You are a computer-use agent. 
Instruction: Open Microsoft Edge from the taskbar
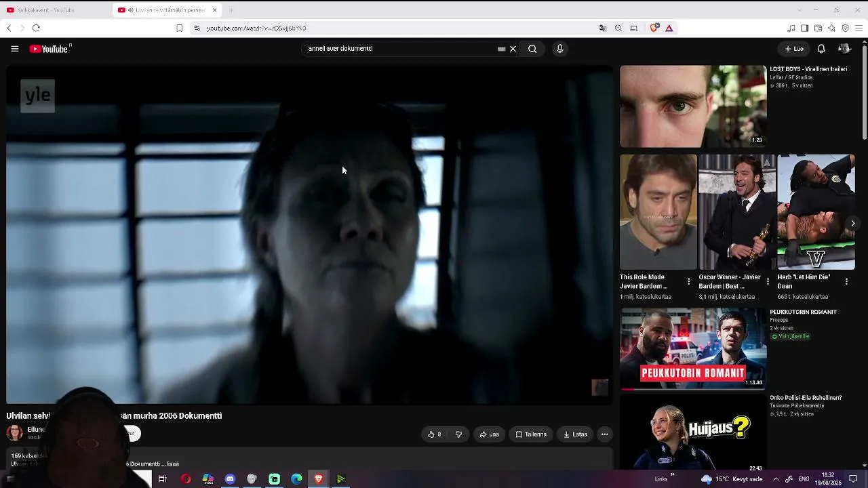pyautogui.click(x=296, y=479)
